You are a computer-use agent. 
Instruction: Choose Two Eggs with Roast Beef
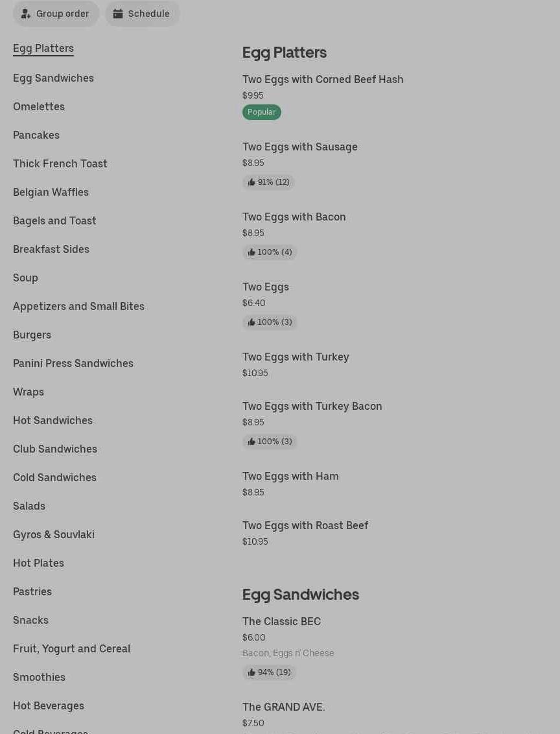click(x=305, y=525)
